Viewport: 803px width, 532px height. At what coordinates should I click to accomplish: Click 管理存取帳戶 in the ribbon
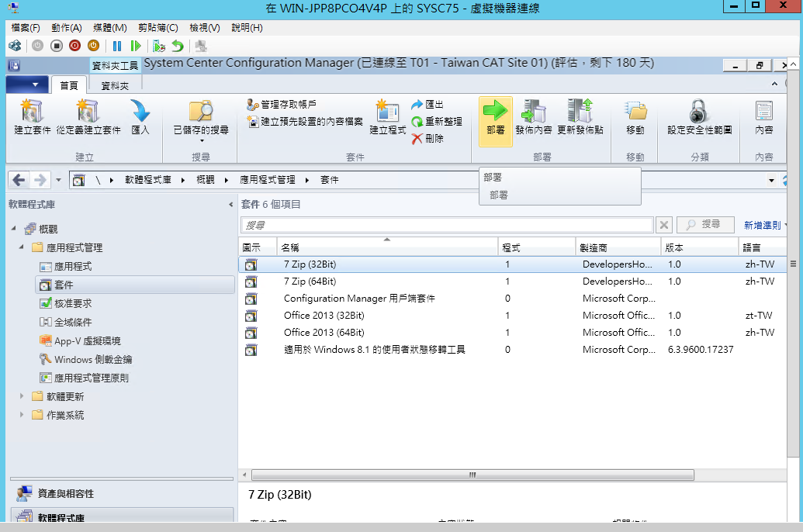point(281,105)
